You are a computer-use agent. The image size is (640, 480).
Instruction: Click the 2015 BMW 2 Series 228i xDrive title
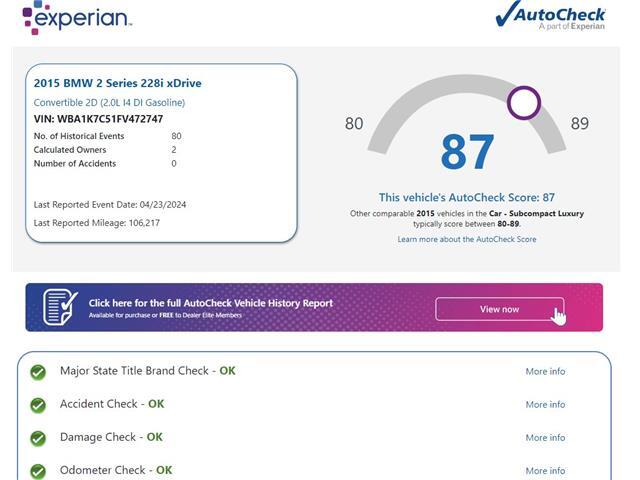pos(118,83)
